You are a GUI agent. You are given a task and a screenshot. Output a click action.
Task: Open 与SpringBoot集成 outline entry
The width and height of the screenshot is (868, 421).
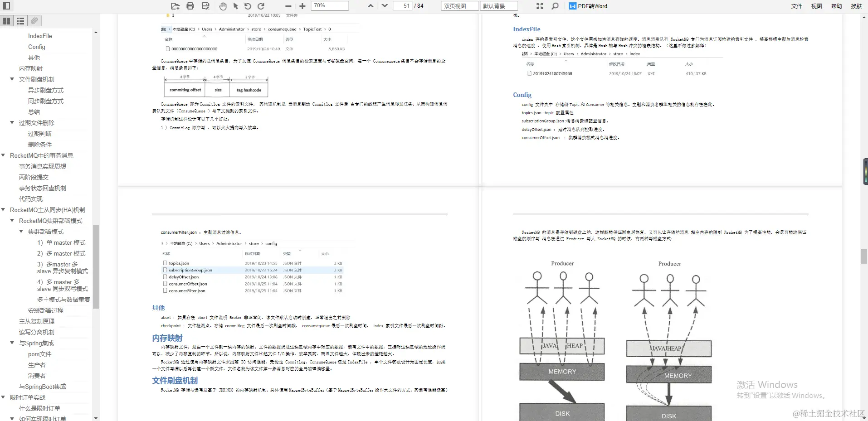pyautogui.click(x=43, y=387)
